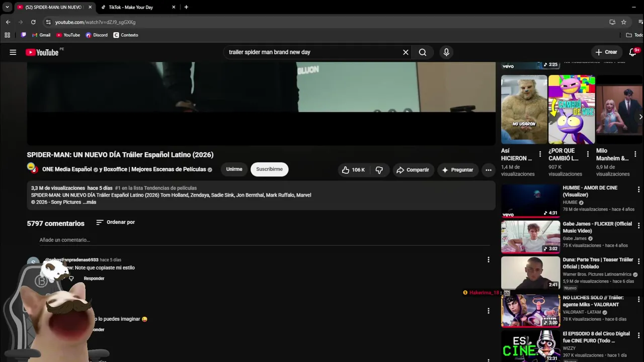Viewport: 644px width, 362px height.
Task: Open NO LUCHES SOLO Valorant thumbnail
Action: point(530,310)
